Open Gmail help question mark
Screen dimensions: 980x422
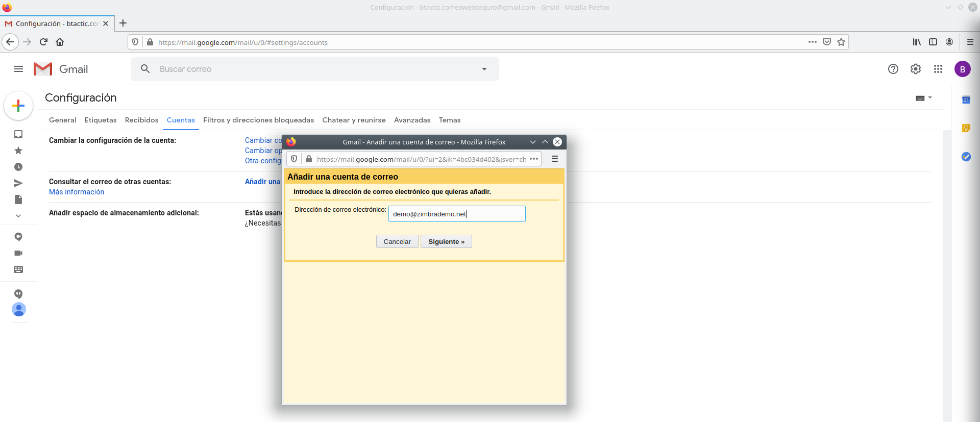point(893,69)
